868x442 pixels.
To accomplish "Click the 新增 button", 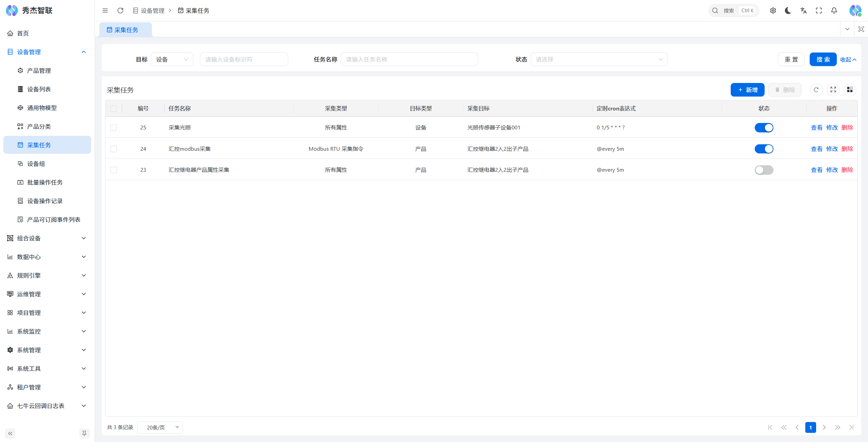I will pyautogui.click(x=747, y=90).
